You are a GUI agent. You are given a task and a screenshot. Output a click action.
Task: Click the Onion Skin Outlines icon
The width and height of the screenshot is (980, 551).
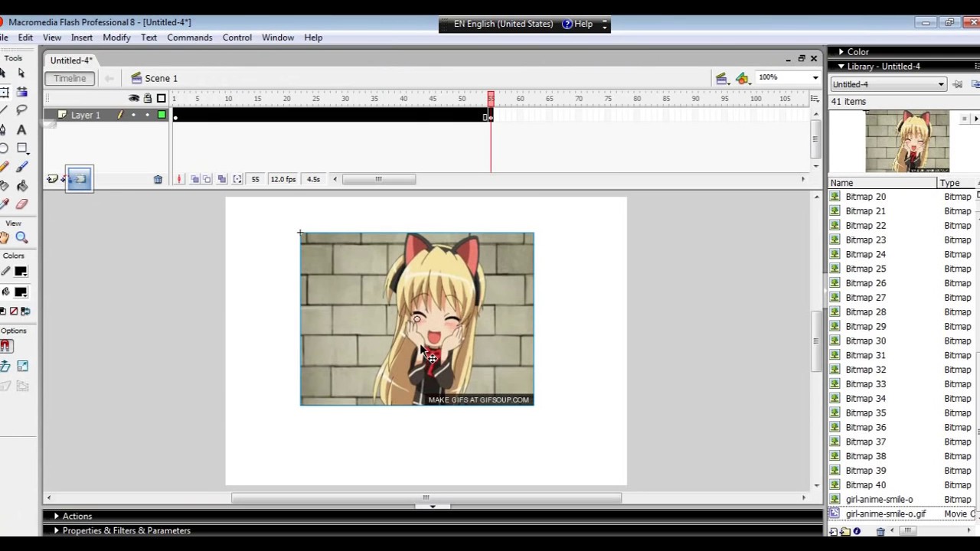pos(207,179)
